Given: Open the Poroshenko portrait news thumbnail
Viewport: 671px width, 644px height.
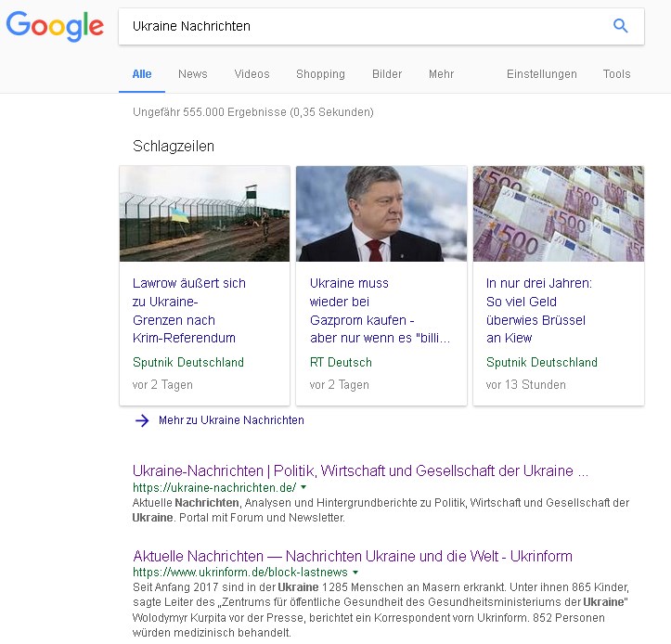Looking at the screenshot, I should (381, 213).
